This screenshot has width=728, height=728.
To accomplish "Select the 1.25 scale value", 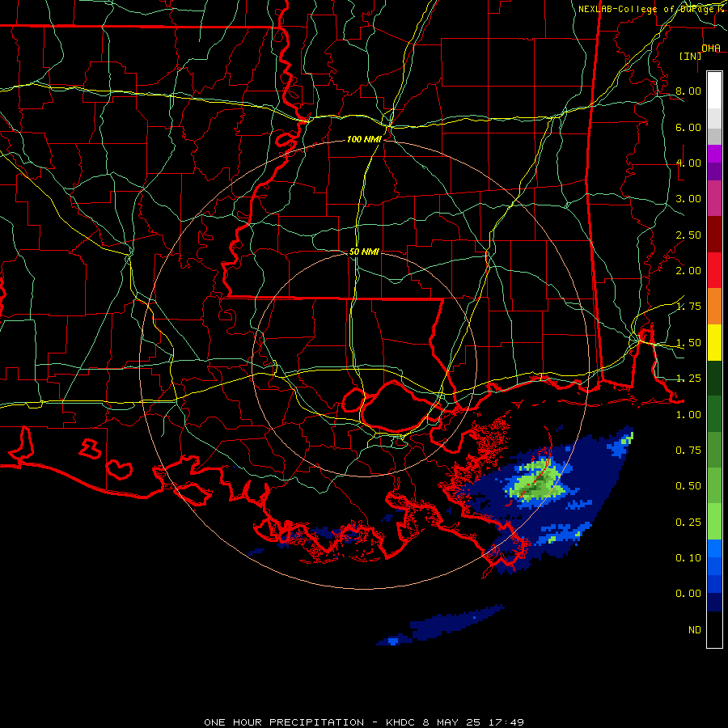I will point(688,379).
